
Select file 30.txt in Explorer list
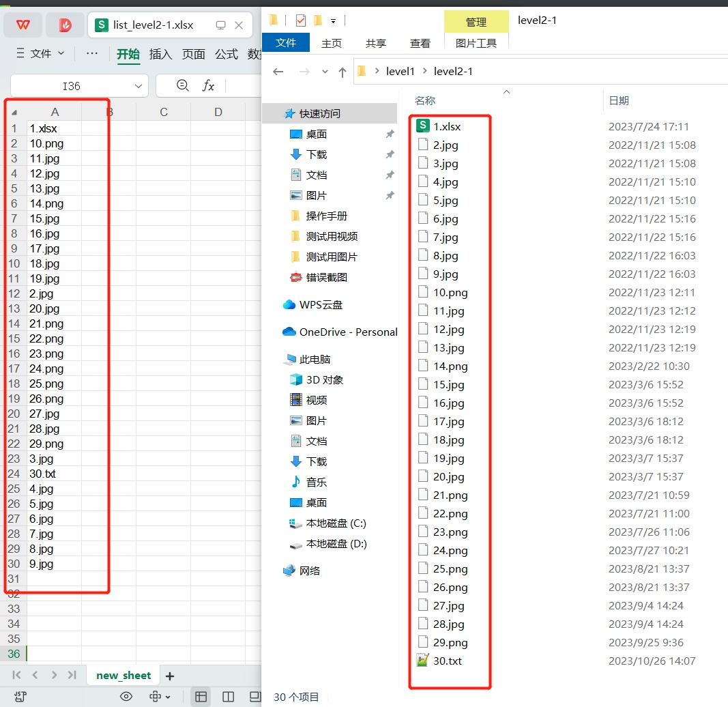pos(448,661)
